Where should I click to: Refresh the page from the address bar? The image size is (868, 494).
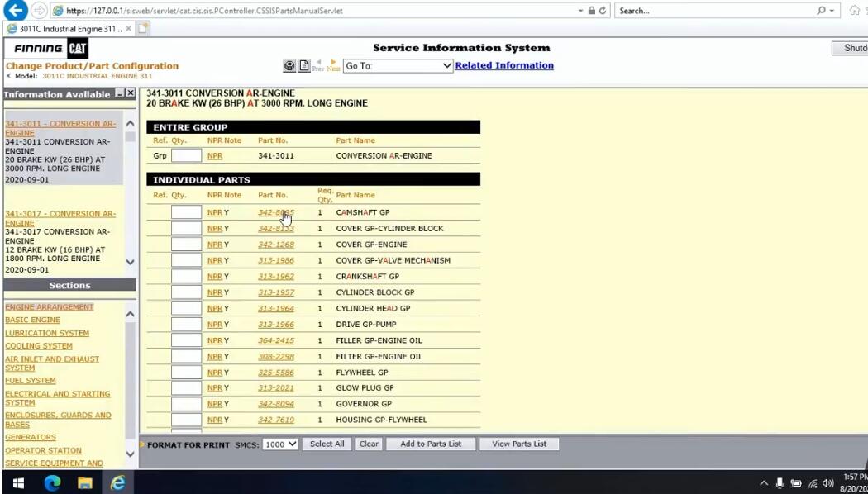[x=603, y=11]
